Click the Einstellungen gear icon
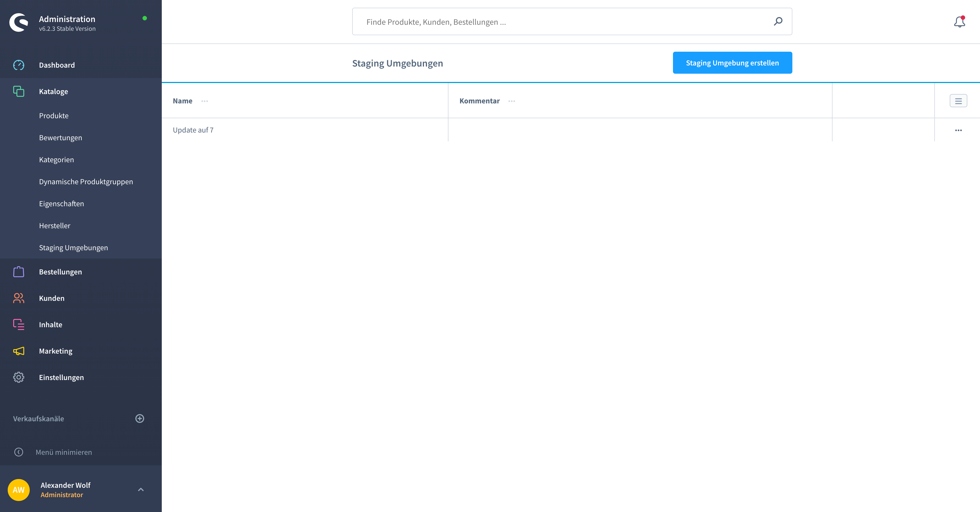 (19, 377)
